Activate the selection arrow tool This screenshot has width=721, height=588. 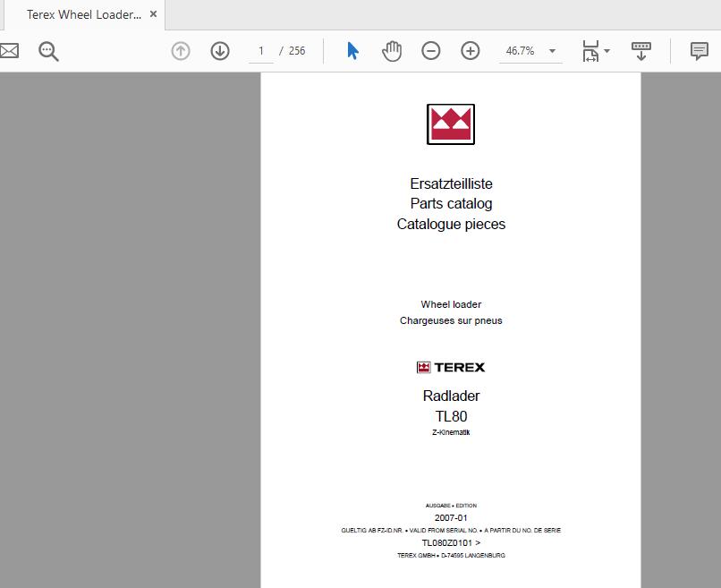click(x=352, y=51)
